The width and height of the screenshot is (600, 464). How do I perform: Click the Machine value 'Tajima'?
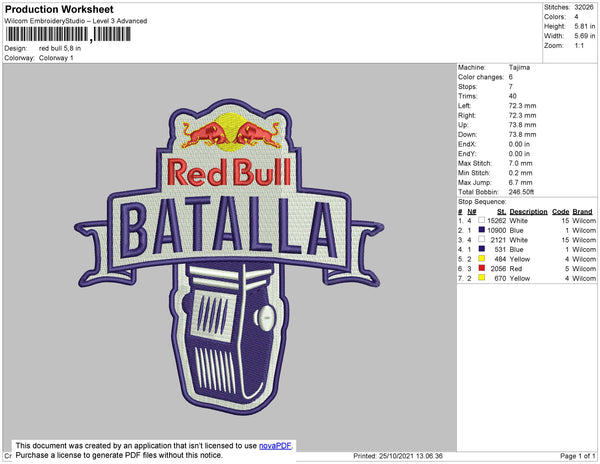(519, 67)
